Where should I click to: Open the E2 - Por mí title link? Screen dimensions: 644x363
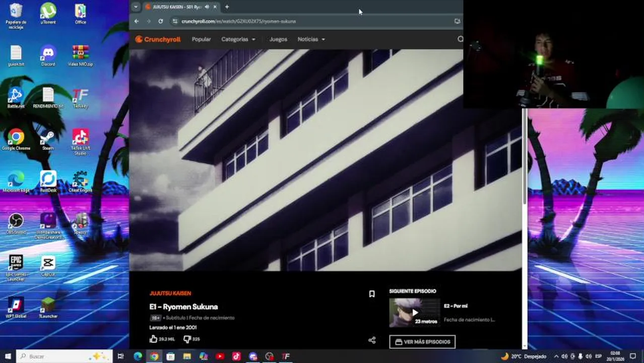point(456,306)
